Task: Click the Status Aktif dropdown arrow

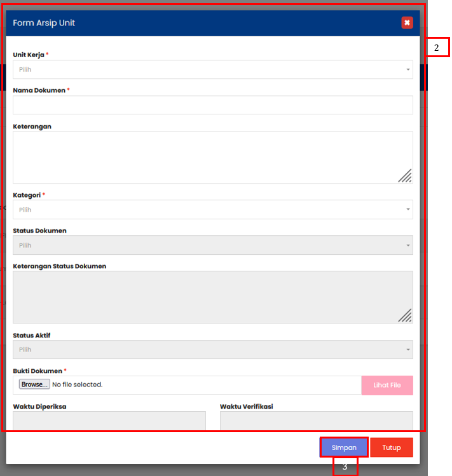Action: pyautogui.click(x=408, y=350)
